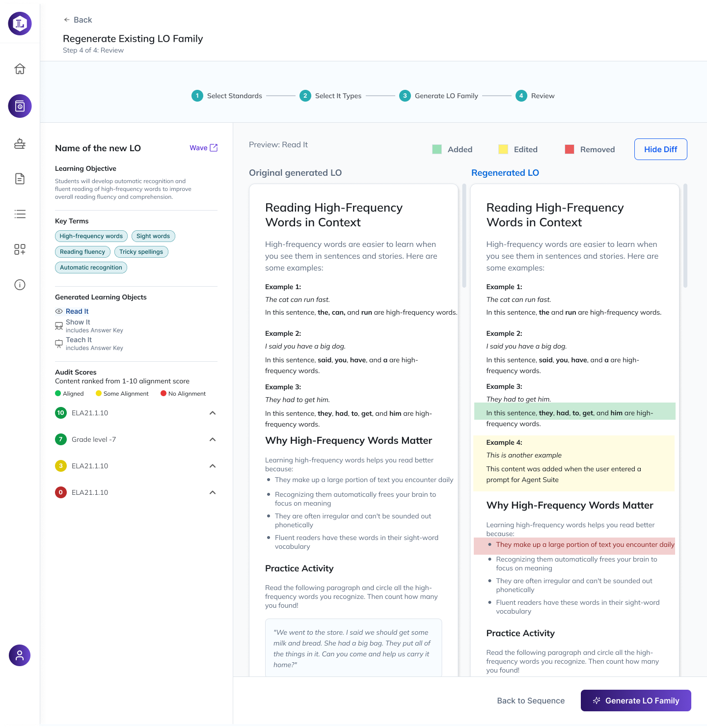Open the highlighted clock-document sidebar icon

click(20, 106)
